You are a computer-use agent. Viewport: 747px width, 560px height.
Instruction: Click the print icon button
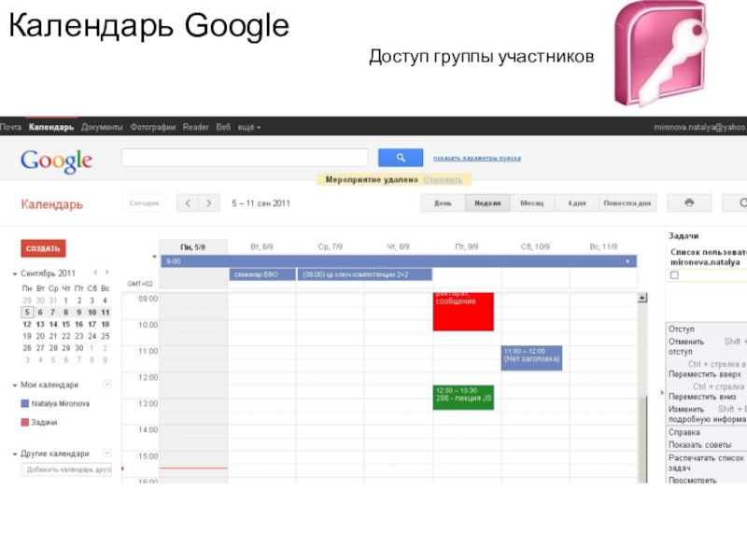click(x=689, y=203)
